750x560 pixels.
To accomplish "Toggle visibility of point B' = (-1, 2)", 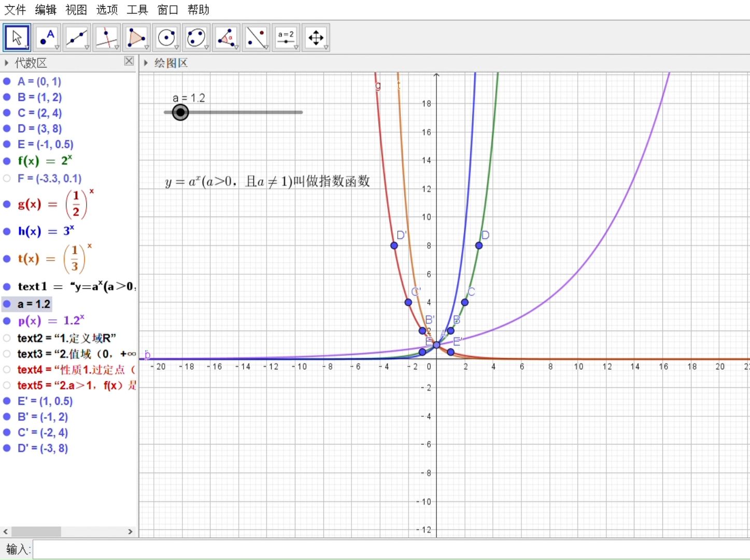I will [x=7, y=416].
